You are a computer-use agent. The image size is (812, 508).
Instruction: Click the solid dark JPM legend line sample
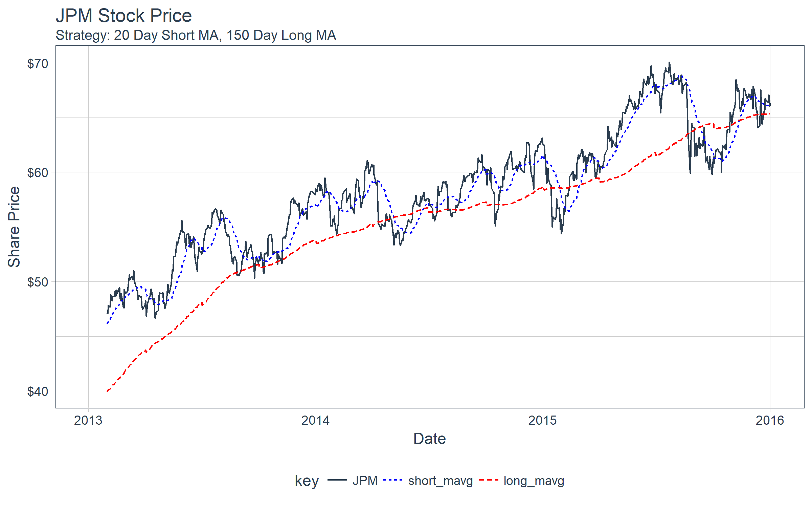[x=337, y=480]
